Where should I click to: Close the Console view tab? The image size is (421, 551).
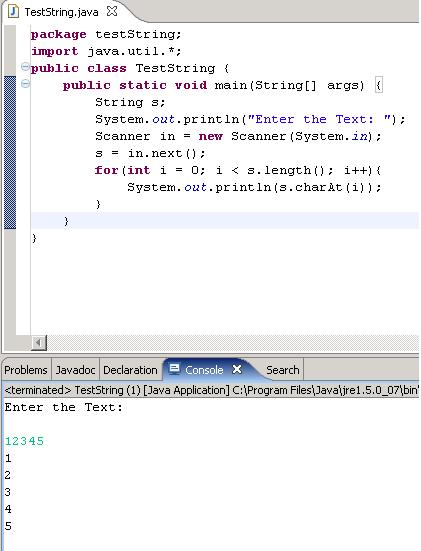pos(237,369)
